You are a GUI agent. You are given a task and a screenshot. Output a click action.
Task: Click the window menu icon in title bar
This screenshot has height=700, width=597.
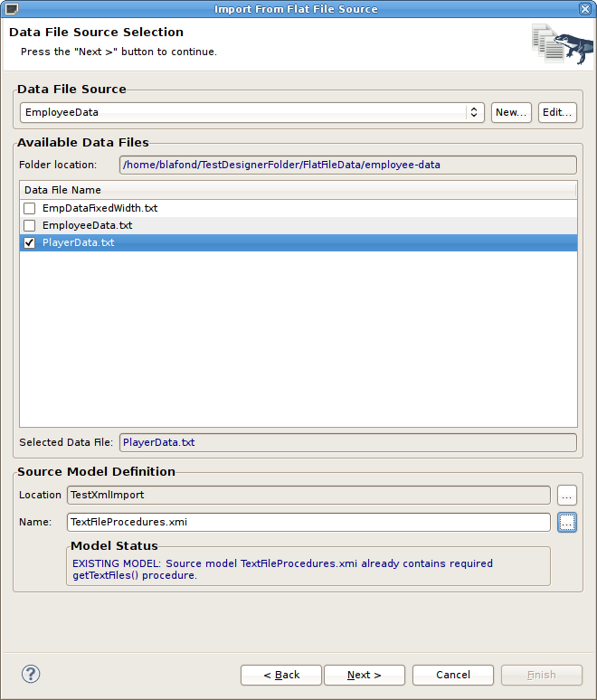12,8
